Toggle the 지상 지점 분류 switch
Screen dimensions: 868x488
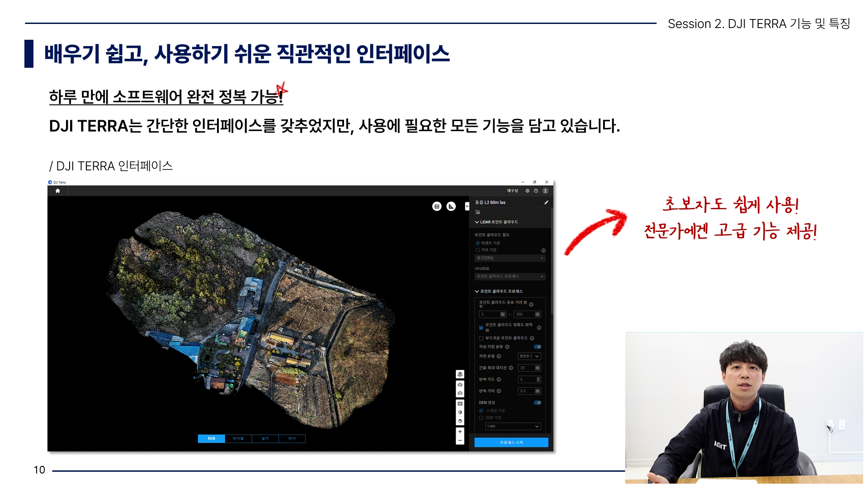click(538, 347)
